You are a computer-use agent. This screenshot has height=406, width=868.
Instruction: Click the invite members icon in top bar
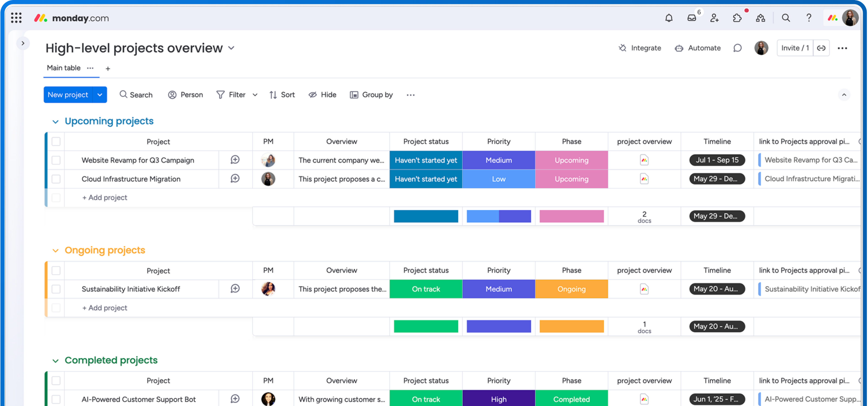tap(714, 18)
